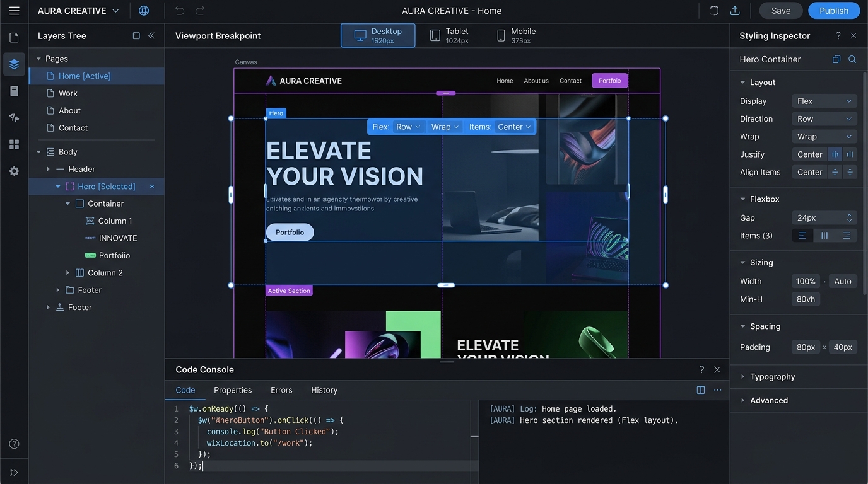The width and height of the screenshot is (868, 484).
Task: Switch to the Errors tab
Action: [x=281, y=390]
